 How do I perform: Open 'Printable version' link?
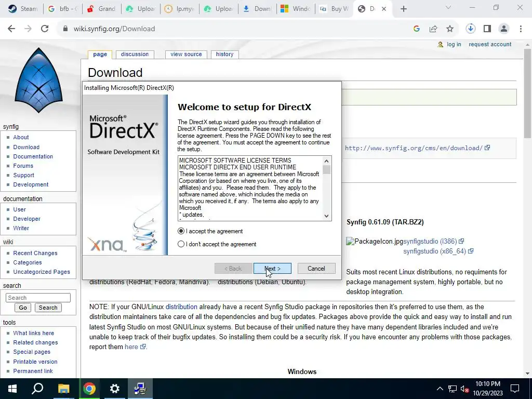(35, 362)
